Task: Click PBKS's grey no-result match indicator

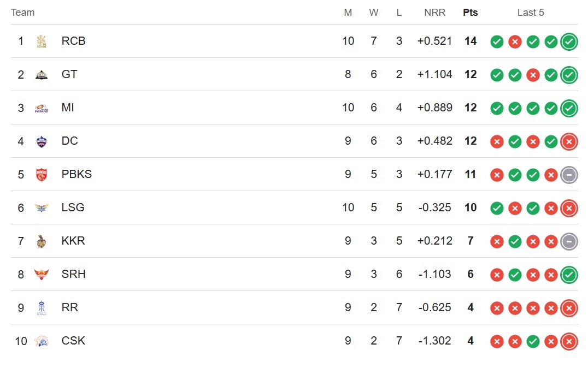Action: point(569,175)
